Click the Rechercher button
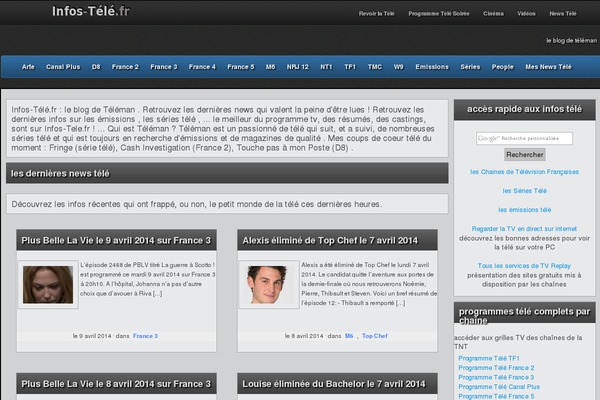Image resolution: width=600 pixels, height=400 pixels. coord(525,155)
